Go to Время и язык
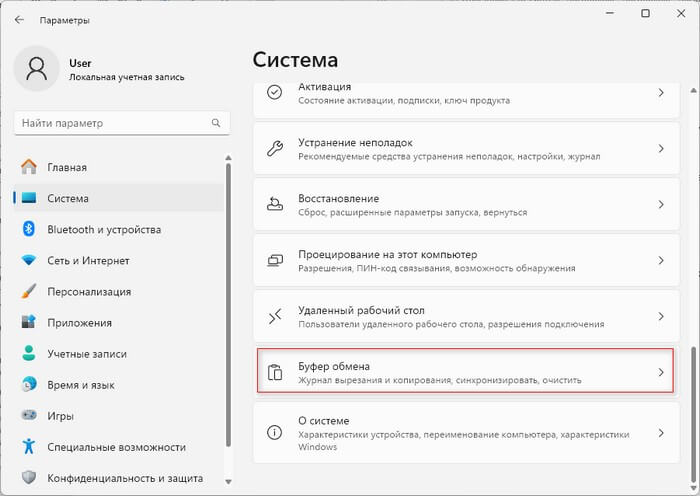 pos(119,384)
